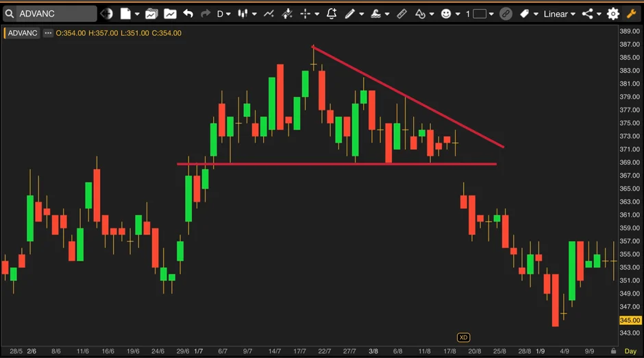Click the share icon
Image resolution: width=644 pixels, height=358 pixels.
click(587, 14)
